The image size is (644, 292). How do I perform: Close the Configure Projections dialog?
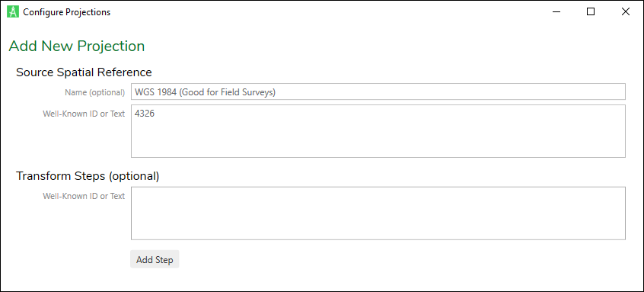[x=626, y=12]
